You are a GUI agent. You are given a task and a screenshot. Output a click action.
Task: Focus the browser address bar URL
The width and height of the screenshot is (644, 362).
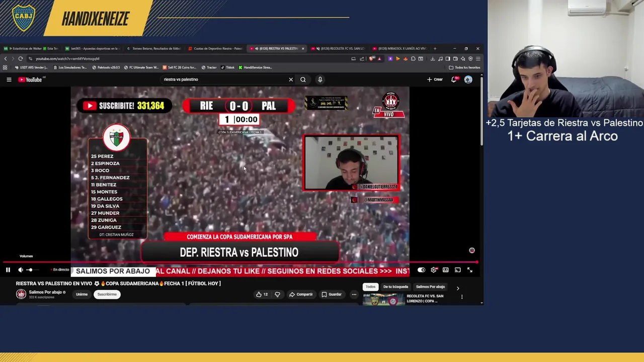(x=67, y=58)
